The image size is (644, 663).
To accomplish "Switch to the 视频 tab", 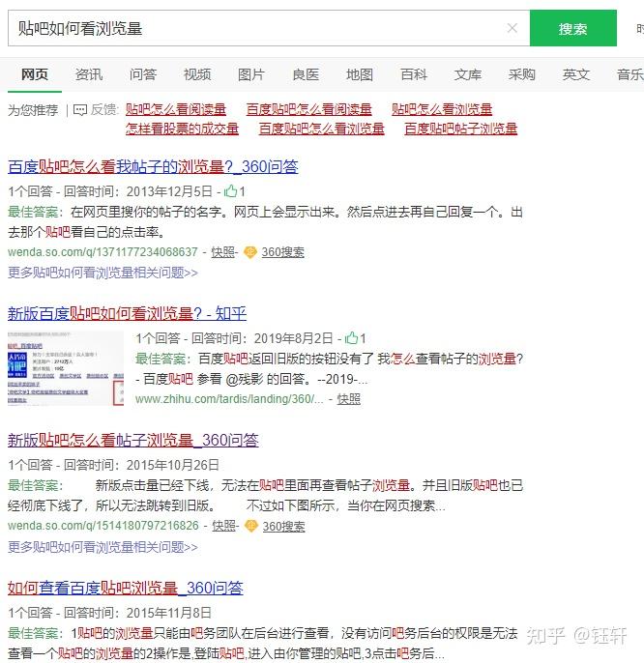I will pos(197,74).
